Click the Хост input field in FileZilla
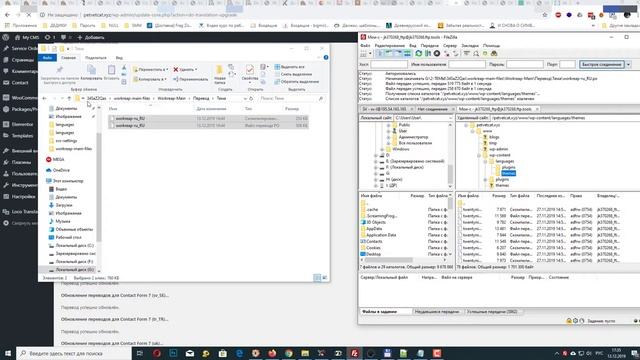640x360 pixels. (x=389, y=64)
